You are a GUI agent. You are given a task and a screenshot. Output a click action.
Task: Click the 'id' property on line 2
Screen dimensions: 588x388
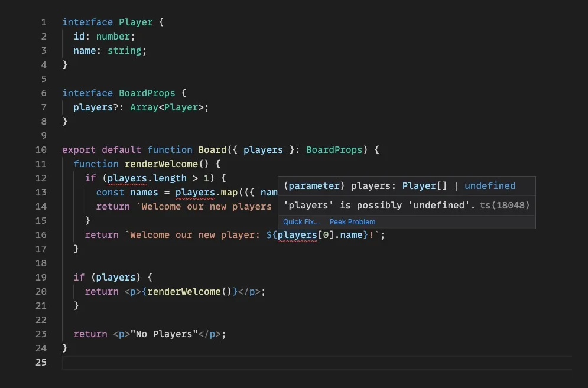[x=79, y=37]
